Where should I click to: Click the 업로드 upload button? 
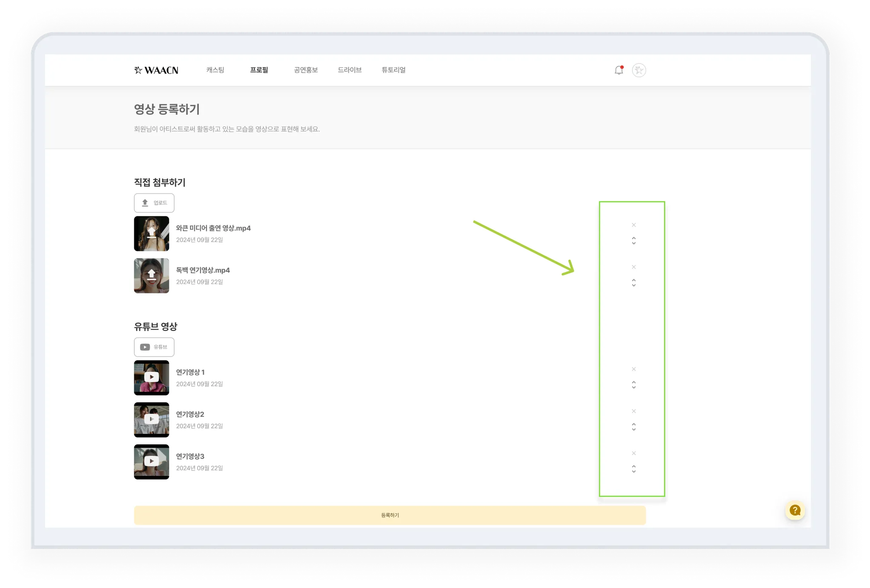[x=154, y=203]
